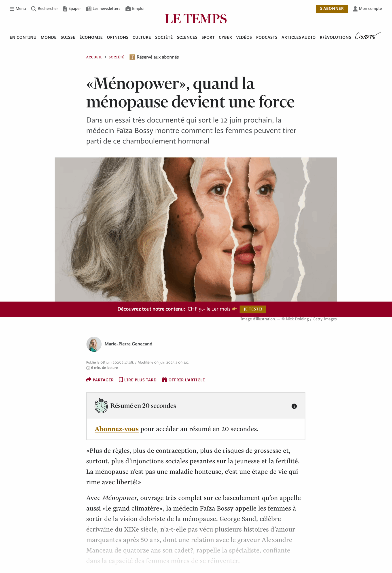
Task: Open Les newsletters icon link
Action: (89, 9)
